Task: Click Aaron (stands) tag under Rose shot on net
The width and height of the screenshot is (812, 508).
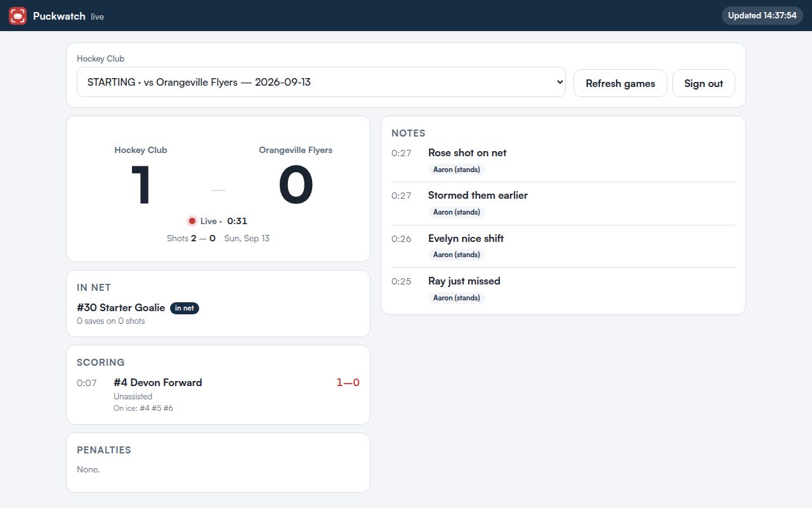Action: coord(457,170)
